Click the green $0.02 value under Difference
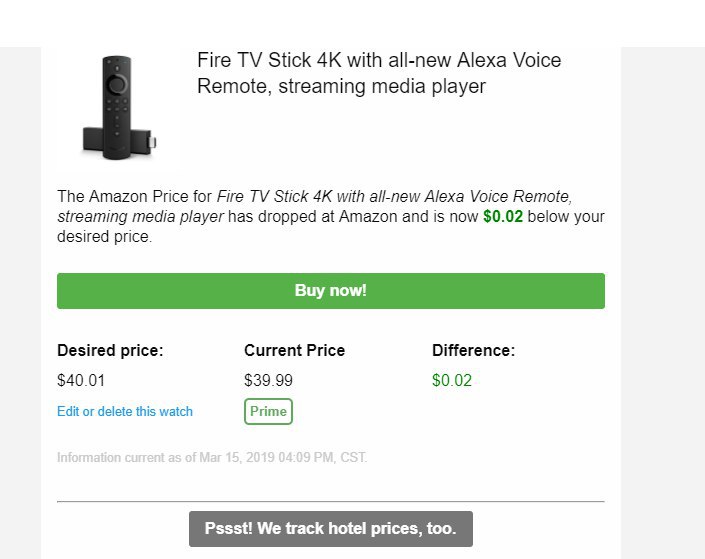This screenshot has width=705, height=559. tap(452, 380)
